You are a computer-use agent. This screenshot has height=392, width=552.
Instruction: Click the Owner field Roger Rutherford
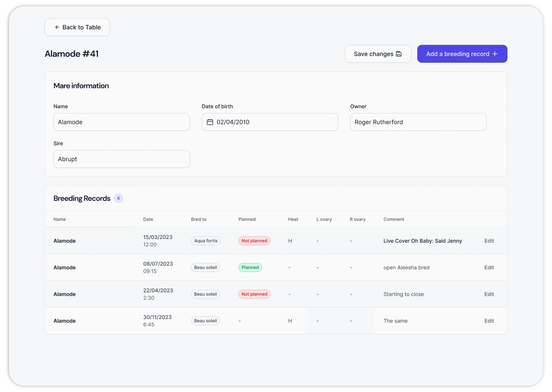coord(418,122)
